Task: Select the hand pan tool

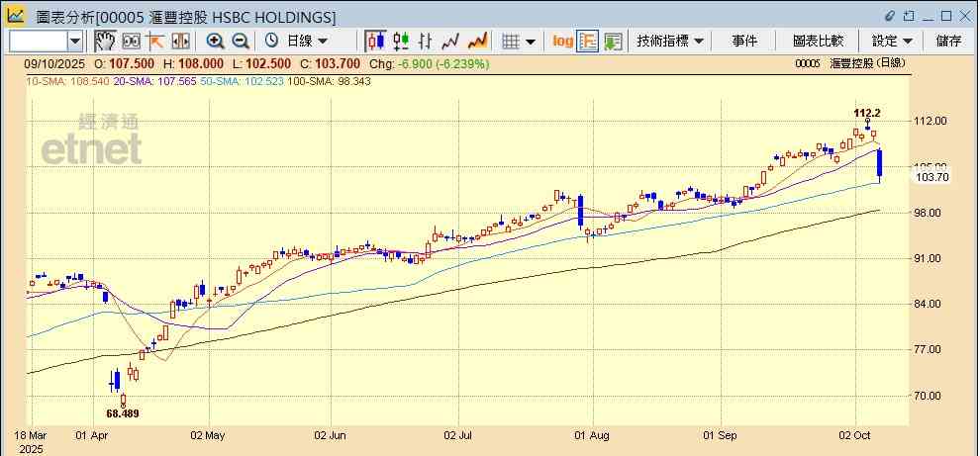Action: coord(104,41)
